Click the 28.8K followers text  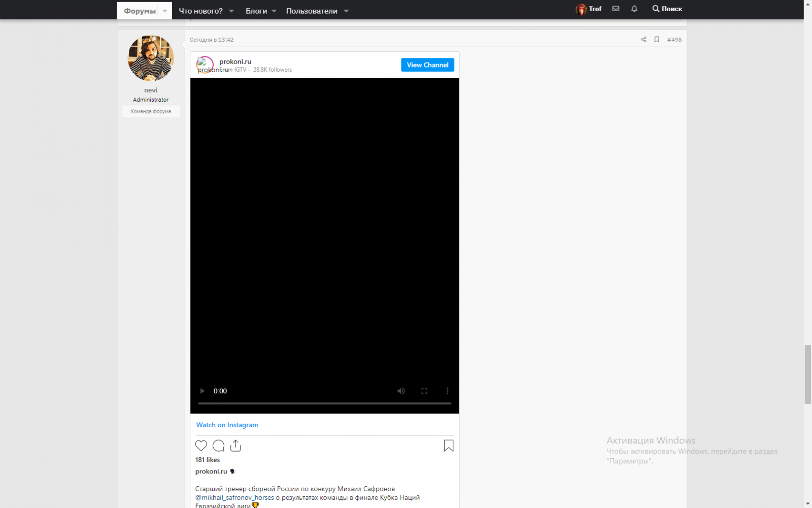click(x=273, y=70)
